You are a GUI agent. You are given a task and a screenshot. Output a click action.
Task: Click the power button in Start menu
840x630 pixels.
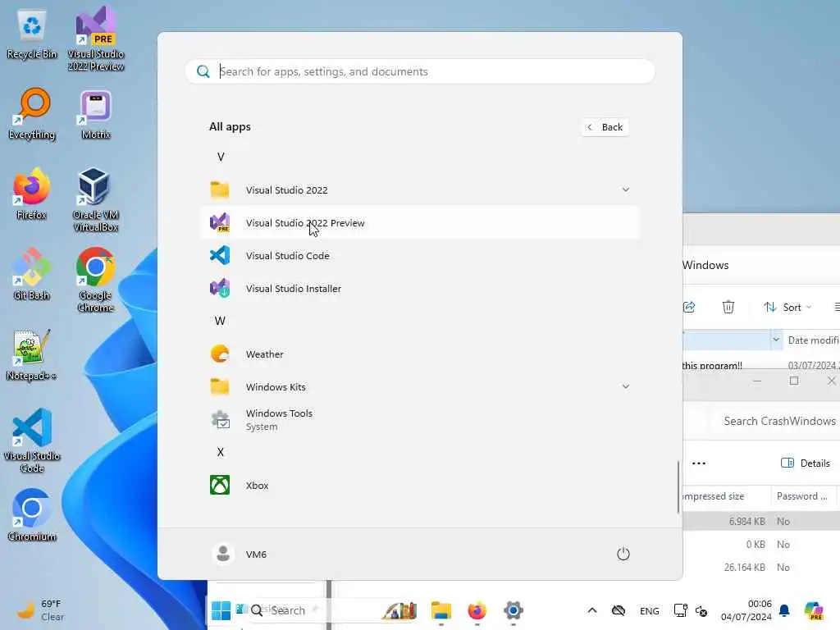coord(623,554)
